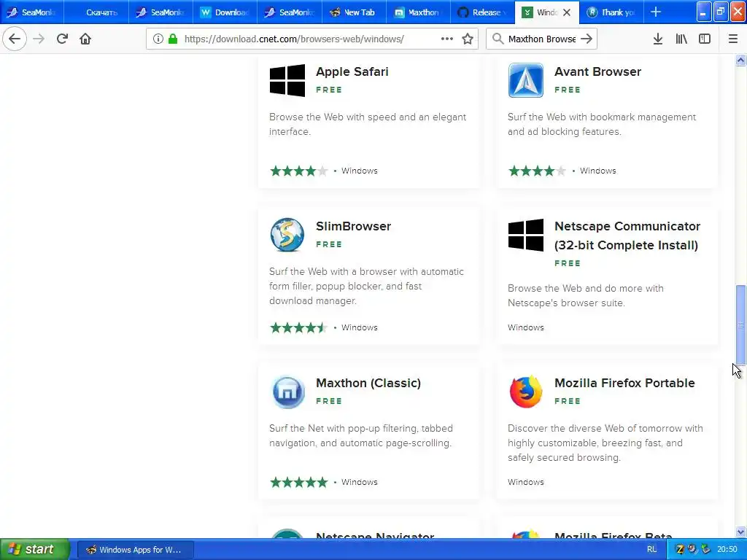Open the Avant Browser title link
Screen dimensions: 747x560
[597, 72]
